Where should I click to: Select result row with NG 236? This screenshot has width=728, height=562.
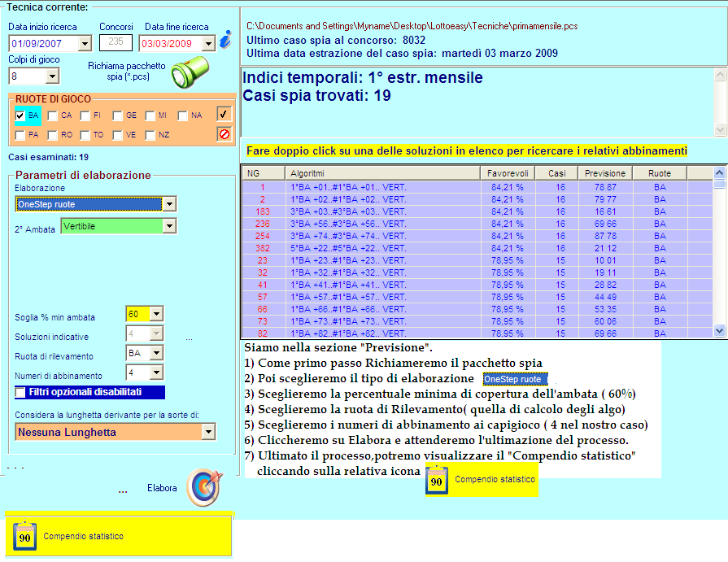pos(477,224)
